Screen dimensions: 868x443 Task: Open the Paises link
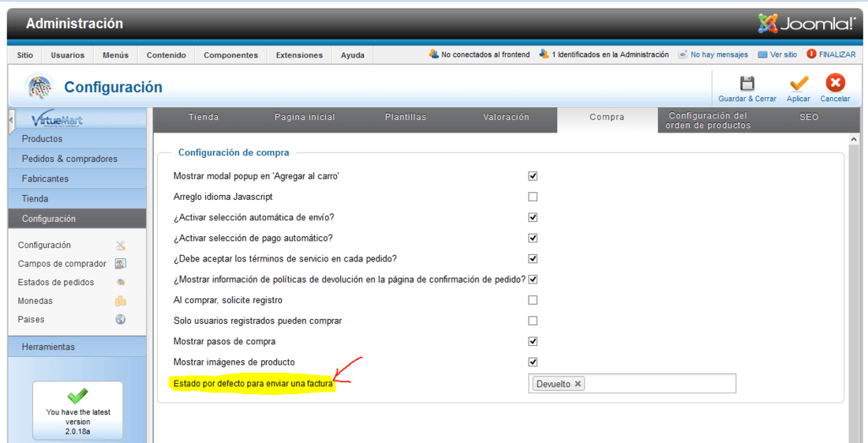31,320
